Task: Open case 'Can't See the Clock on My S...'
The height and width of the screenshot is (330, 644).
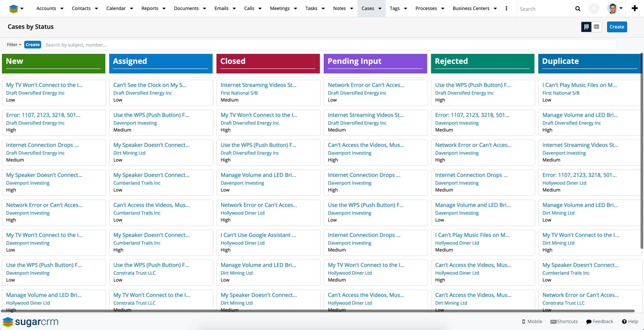Action: (150, 85)
